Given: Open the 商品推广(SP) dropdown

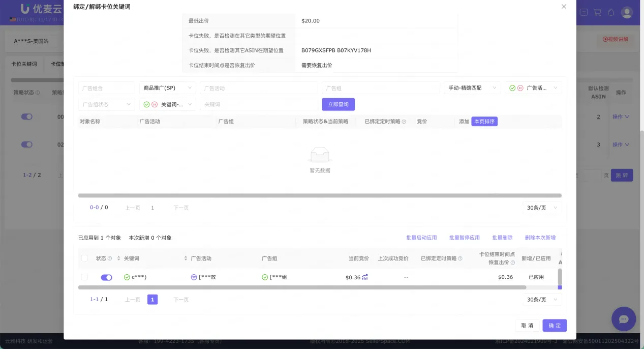Looking at the screenshot, I should point(168,88).
